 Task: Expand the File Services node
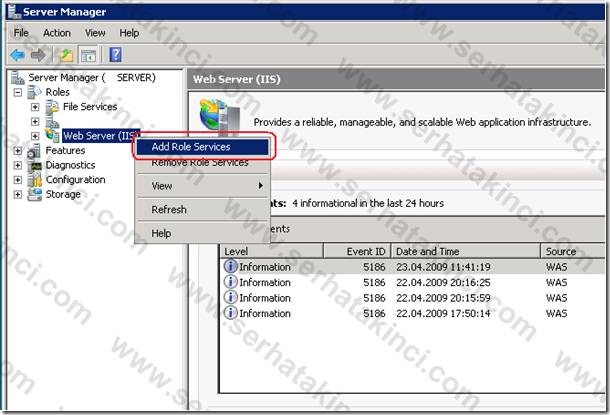click(35, 107)
